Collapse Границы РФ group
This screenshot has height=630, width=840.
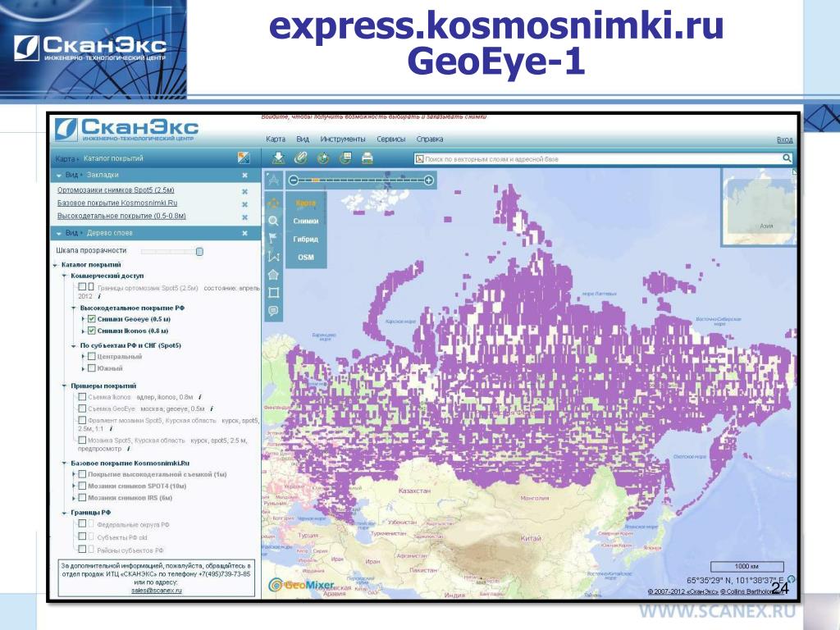(64, 514)
